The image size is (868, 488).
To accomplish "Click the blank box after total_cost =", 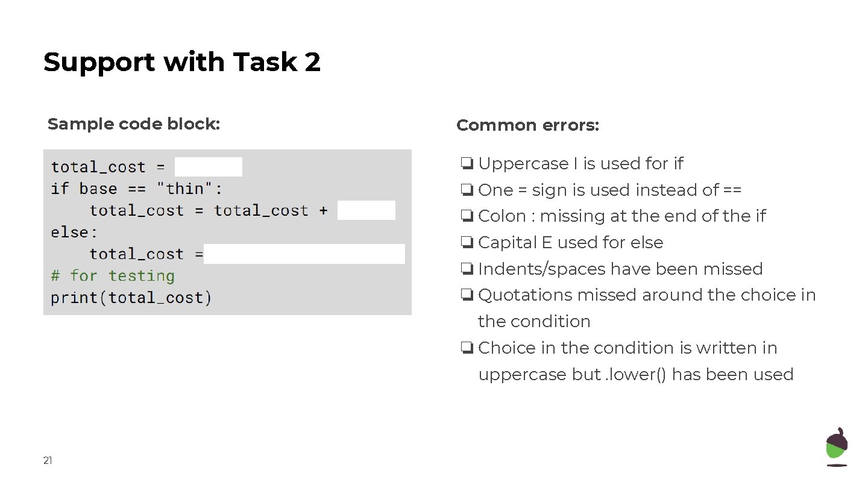I will [209, 167].
